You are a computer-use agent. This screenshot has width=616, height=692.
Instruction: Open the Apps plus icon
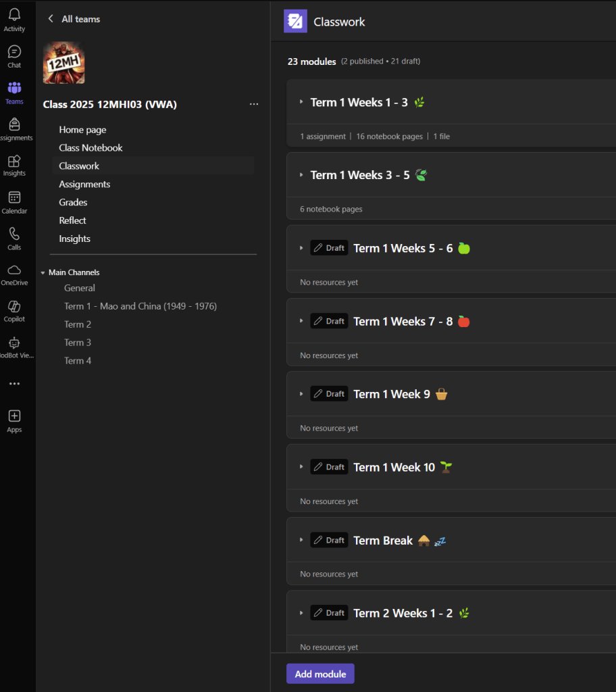point(14,420)
